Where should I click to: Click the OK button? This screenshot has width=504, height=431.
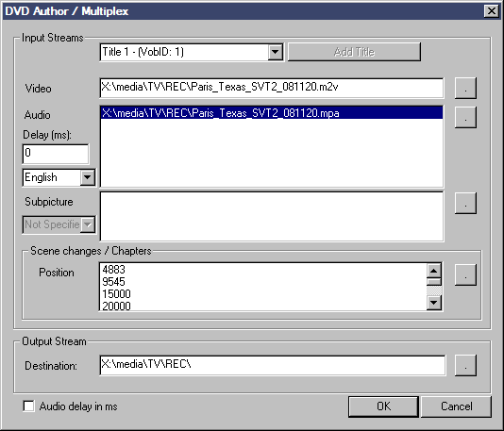coord(383,406)
